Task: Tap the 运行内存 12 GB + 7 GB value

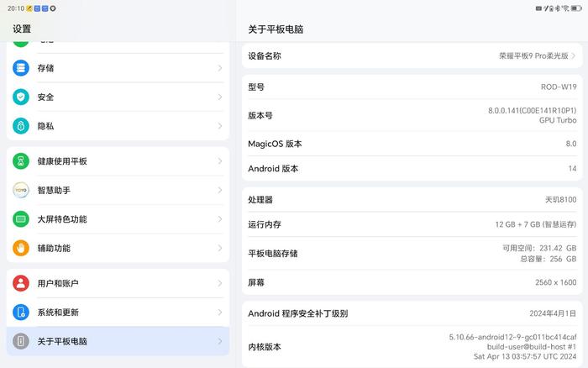Action: click(536, 224)
